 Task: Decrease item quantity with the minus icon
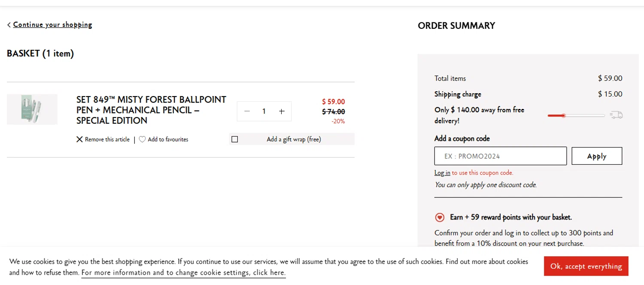pos(247,112)
